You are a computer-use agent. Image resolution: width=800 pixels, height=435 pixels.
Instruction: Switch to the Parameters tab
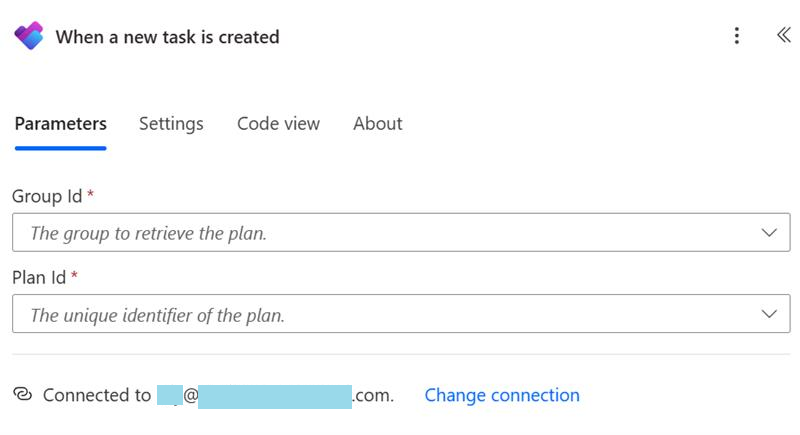(x=60, y=124)
